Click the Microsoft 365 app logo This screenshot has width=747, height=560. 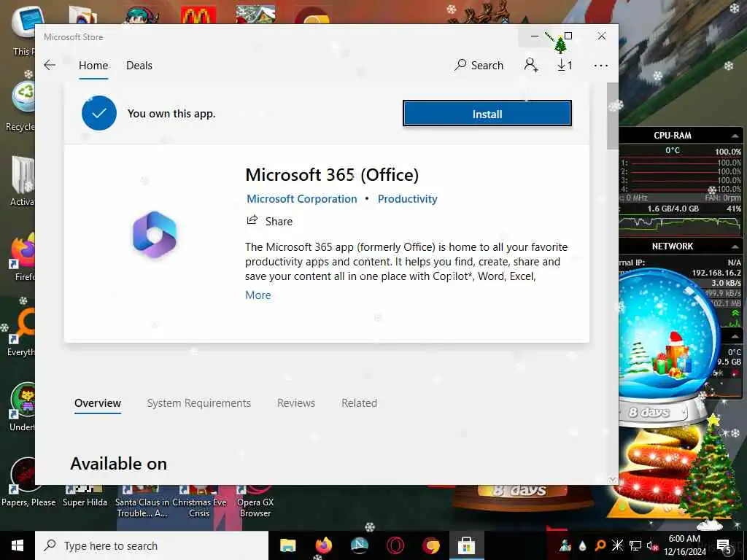coord(155,234)
